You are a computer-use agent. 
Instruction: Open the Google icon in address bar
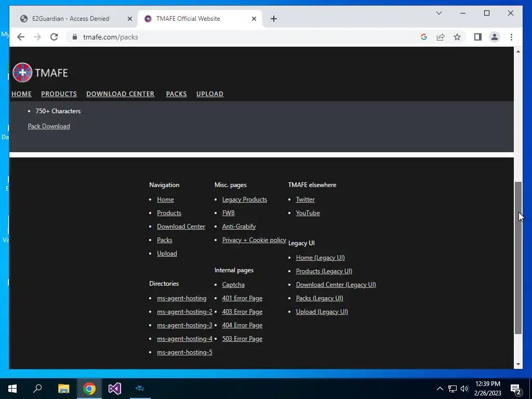(424, 37)
